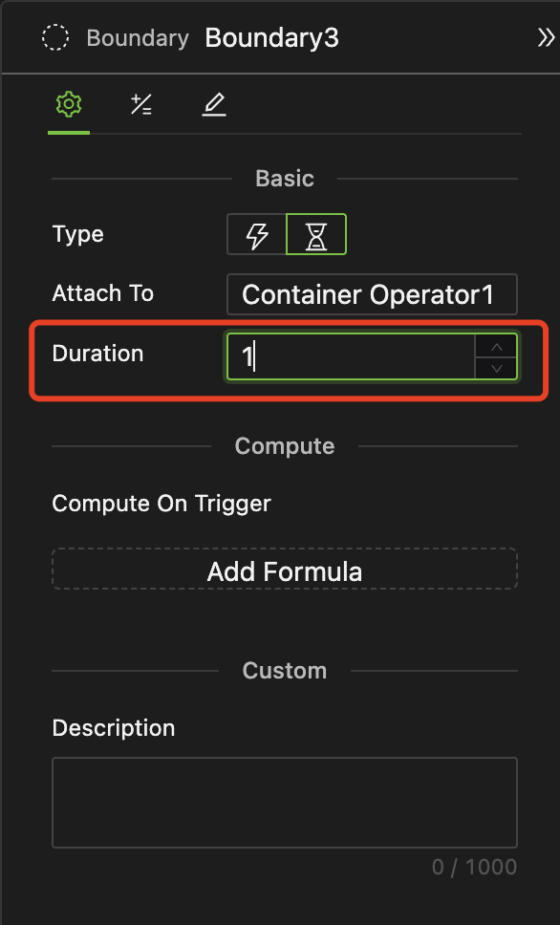Click the dashed-circle Boundary node icon
This screenshot has height=925, width=560.
click(x=55, y=38)
